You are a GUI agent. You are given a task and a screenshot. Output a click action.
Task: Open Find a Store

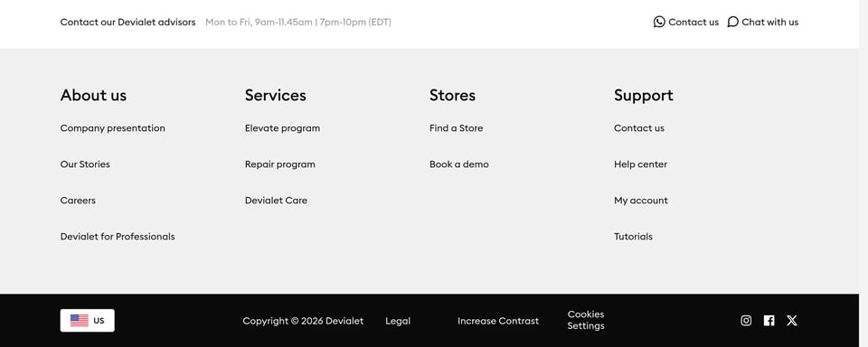[x=456, y=127]
